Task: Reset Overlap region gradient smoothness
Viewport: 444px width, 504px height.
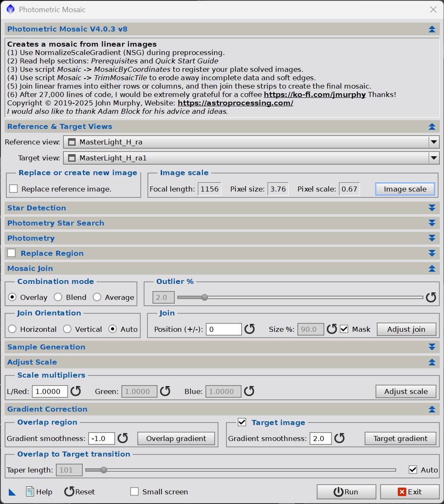Action: [x=123, y=438]
